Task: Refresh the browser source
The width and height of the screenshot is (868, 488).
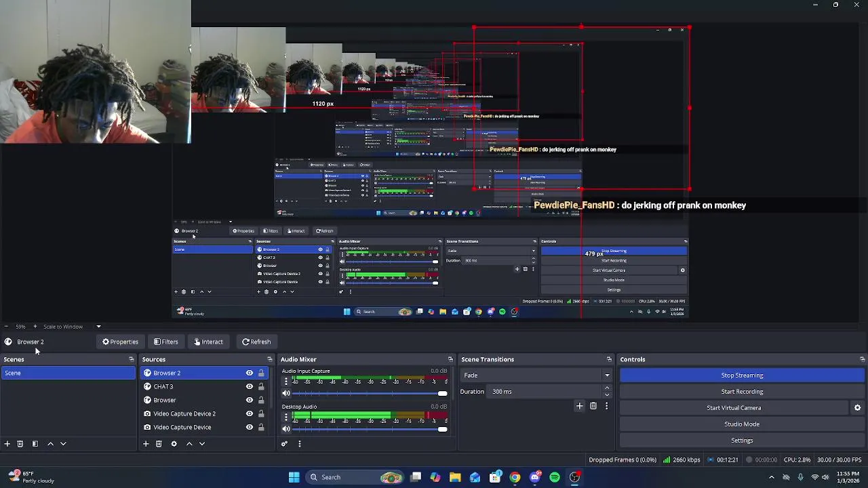Action: tap(256, 342)
